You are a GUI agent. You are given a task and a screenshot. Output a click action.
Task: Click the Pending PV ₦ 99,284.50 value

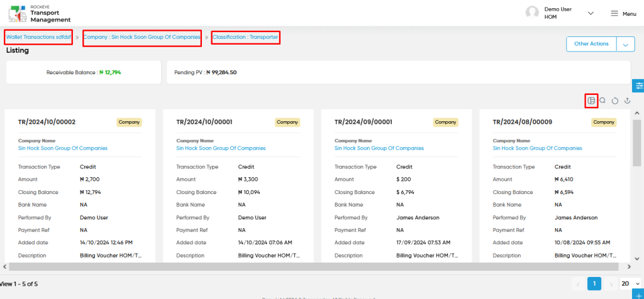(x=221, y=72)
